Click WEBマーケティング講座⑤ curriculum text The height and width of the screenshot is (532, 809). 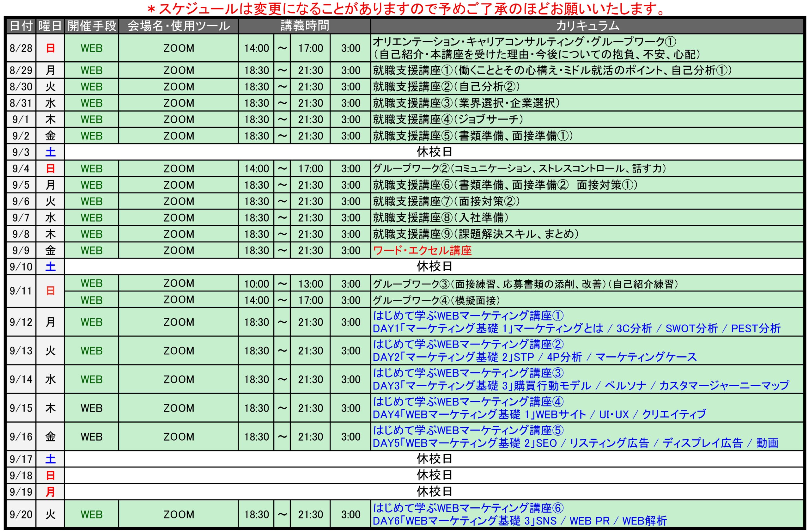(575, 437)
